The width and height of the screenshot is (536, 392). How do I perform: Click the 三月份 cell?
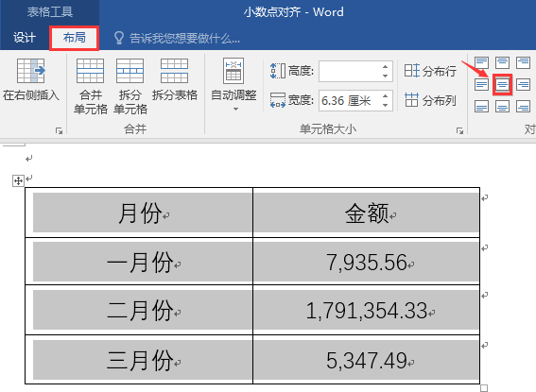[139, 360]
